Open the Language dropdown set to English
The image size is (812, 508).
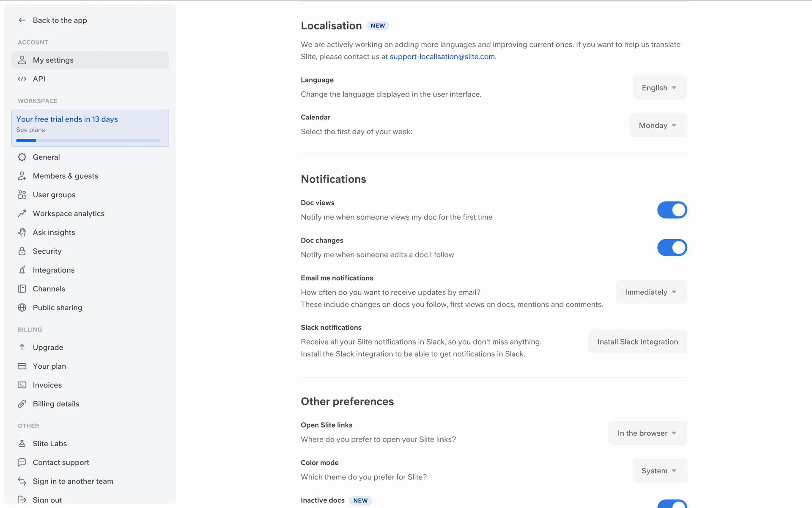click(x=659, y=88)
